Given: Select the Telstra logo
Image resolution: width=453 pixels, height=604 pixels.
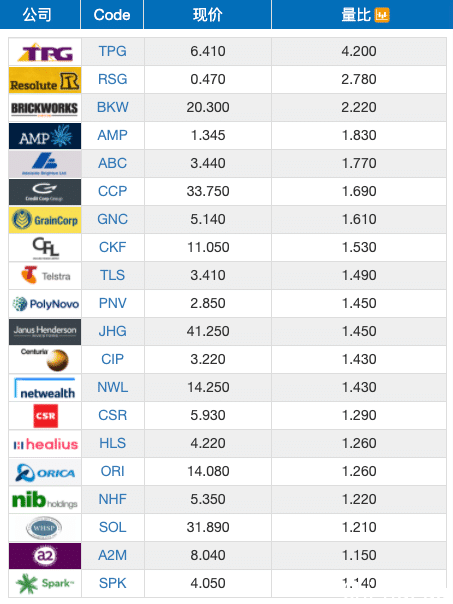Looking at the screenshot, I should tap(45, 276).
